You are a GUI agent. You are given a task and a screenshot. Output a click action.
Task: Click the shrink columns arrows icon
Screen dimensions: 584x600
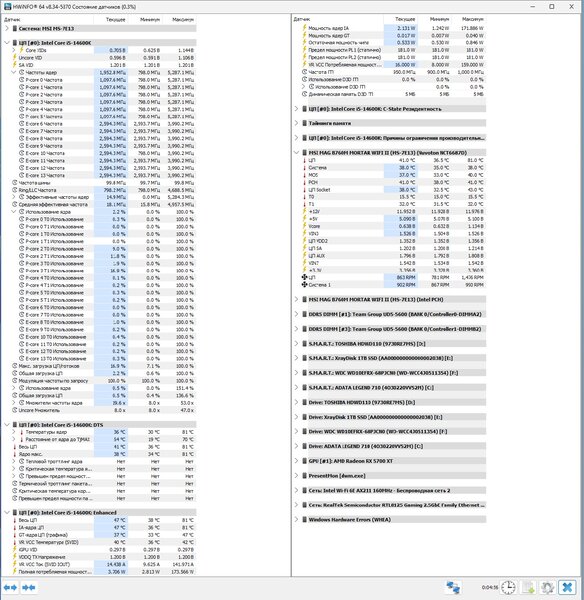(29, 587)
